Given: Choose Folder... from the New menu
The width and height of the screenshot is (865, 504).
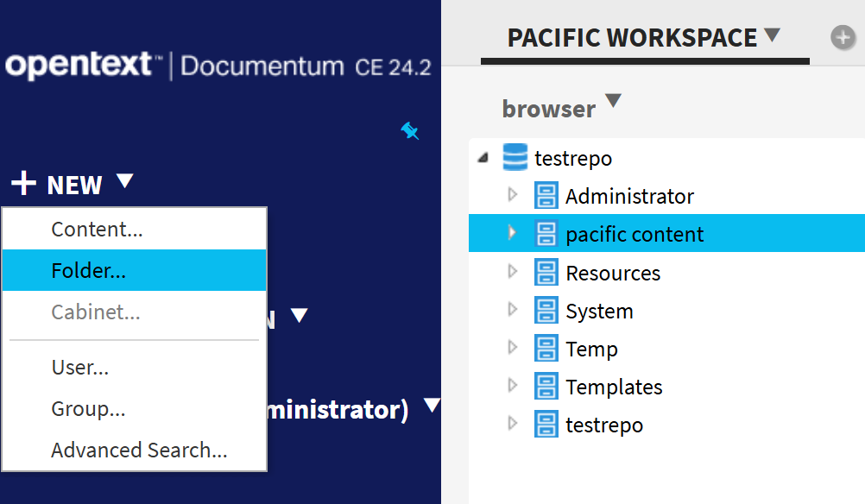Looking at the screenshot, I should pos(135,270).
